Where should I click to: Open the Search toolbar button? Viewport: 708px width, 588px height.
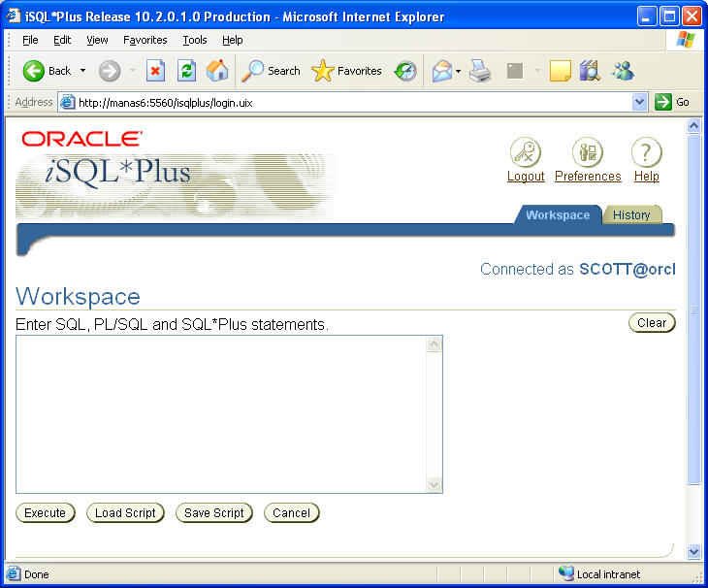tap(271, 71)
